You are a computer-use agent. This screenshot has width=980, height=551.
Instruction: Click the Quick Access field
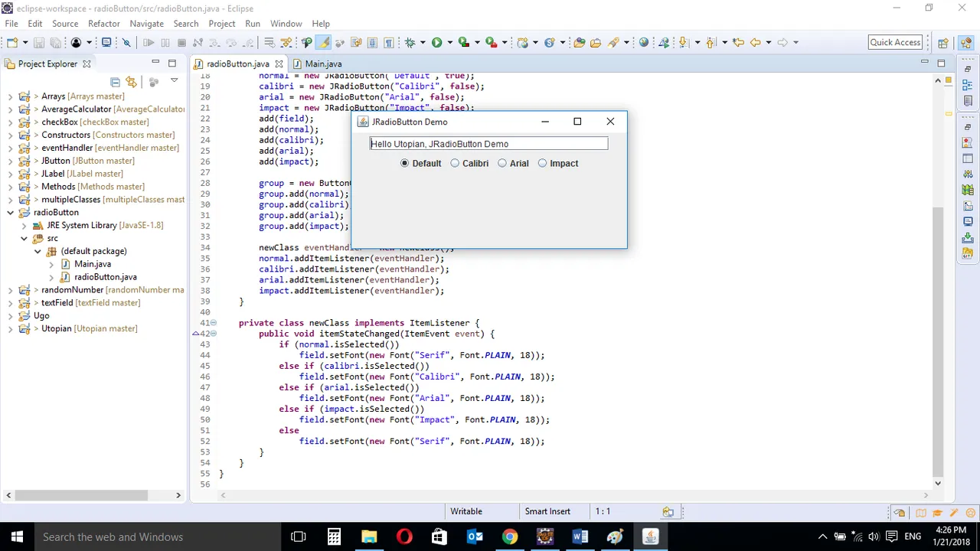coord(895,43)
